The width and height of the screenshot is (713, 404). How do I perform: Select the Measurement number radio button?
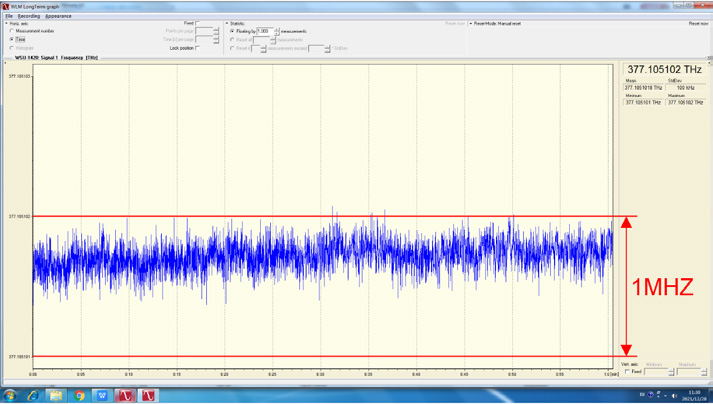12,31
